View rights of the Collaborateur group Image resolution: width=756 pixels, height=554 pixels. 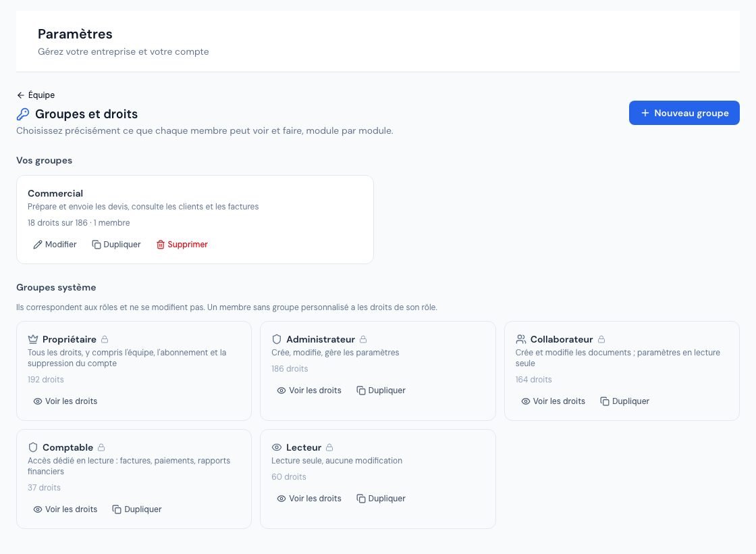click(553, 401)
